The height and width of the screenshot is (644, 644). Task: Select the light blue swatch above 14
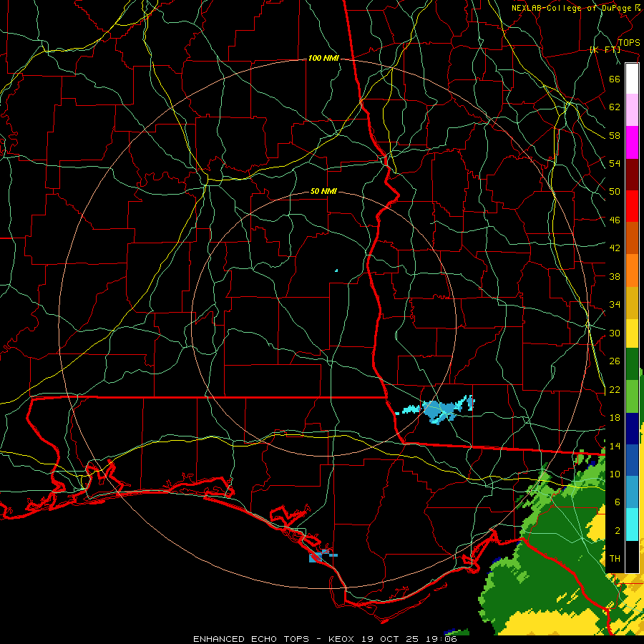pos(632,492)
